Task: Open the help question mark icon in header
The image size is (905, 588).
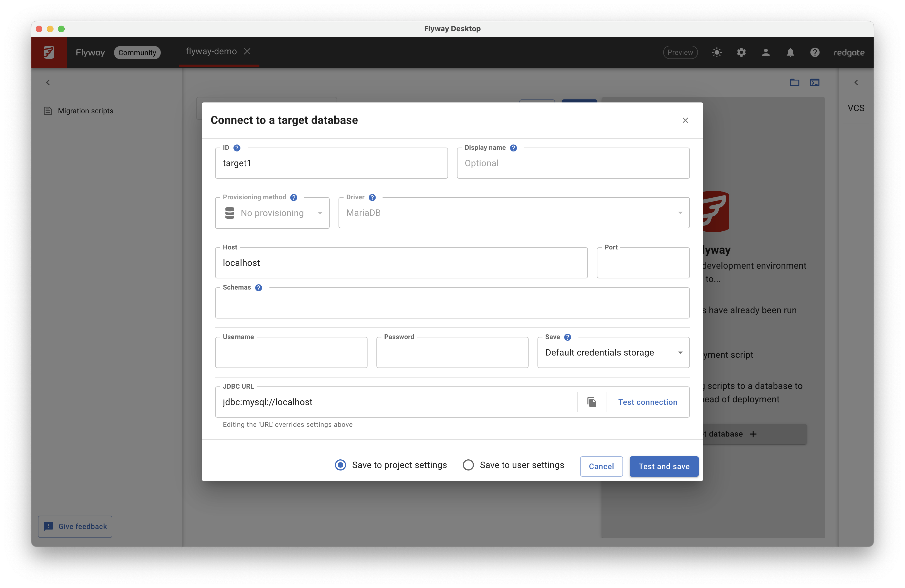Action: (x=814, y=52)
